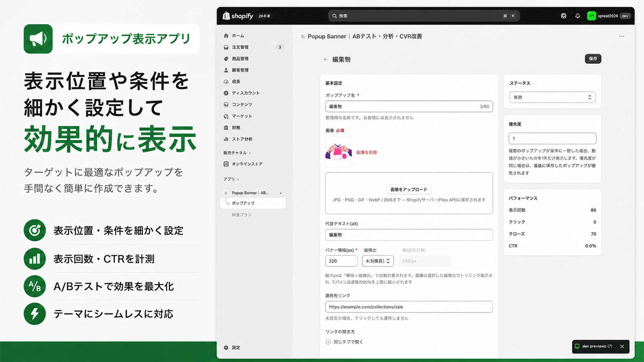The height and width of the screenshot is (362, 644).
Task: Click the 保存 button
Action: [593, 59]
